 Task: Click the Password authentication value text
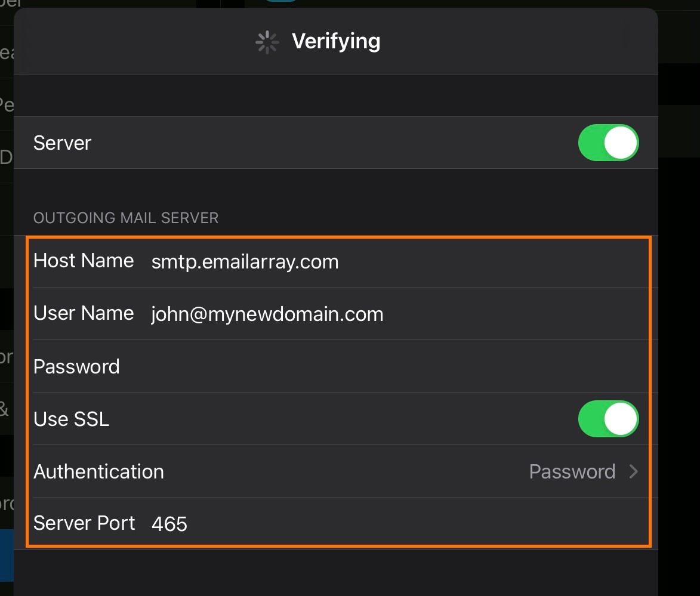(x=572, y=471)
